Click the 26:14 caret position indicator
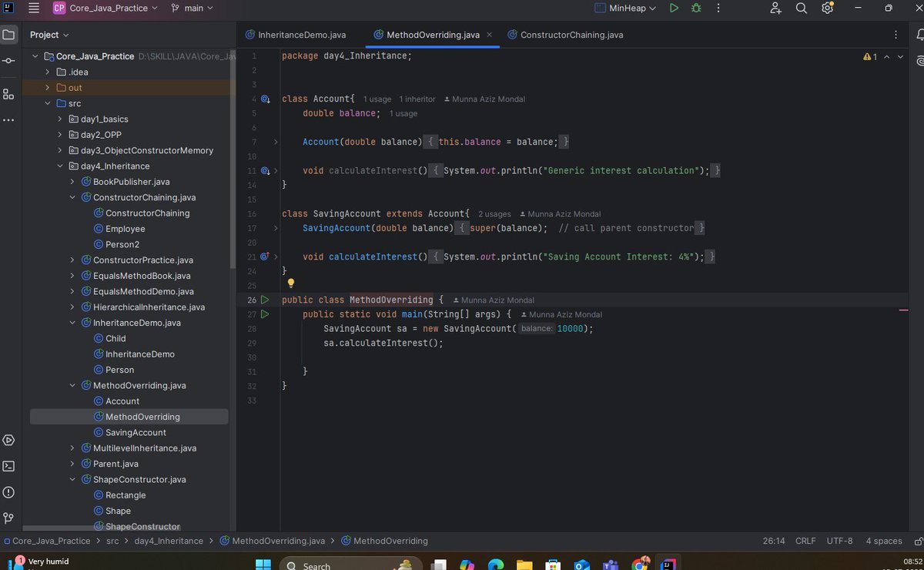 click(x=774, y=541)
